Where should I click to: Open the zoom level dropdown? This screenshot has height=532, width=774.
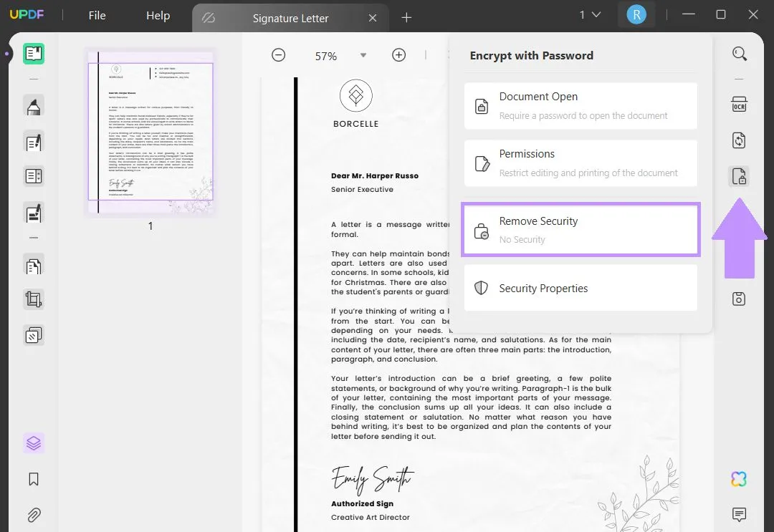point(363,55)
